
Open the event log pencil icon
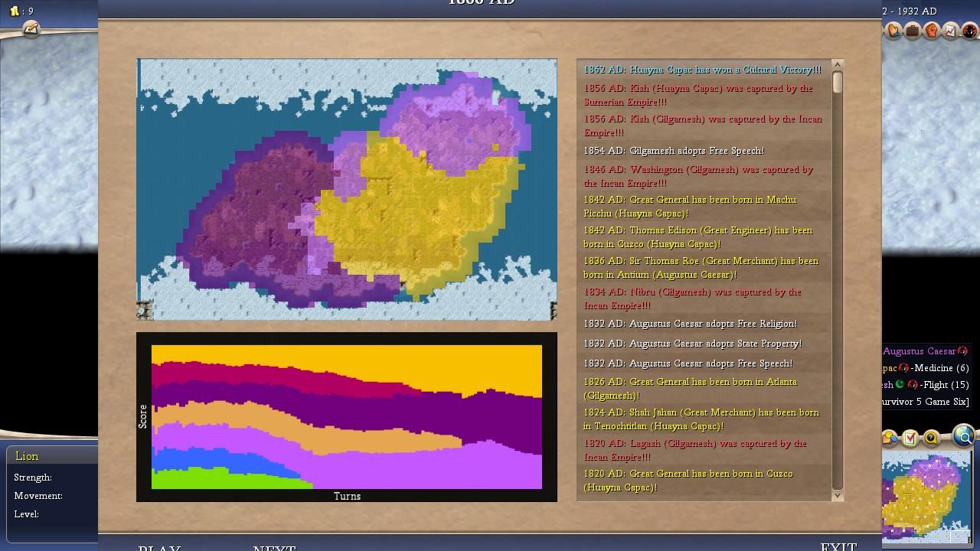(x=31, y=29)
